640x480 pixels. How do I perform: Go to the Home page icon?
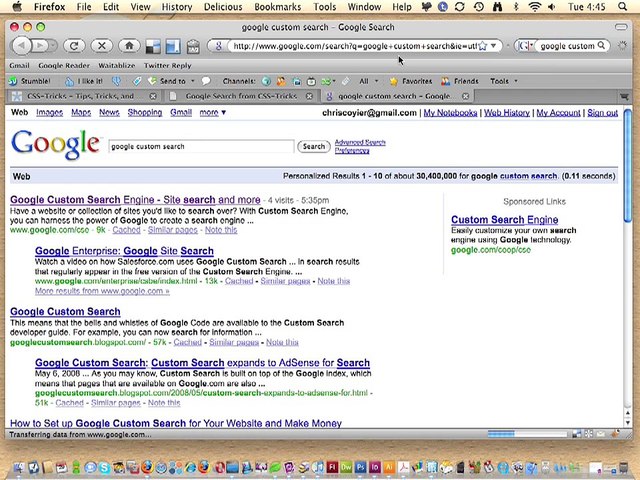129,46
